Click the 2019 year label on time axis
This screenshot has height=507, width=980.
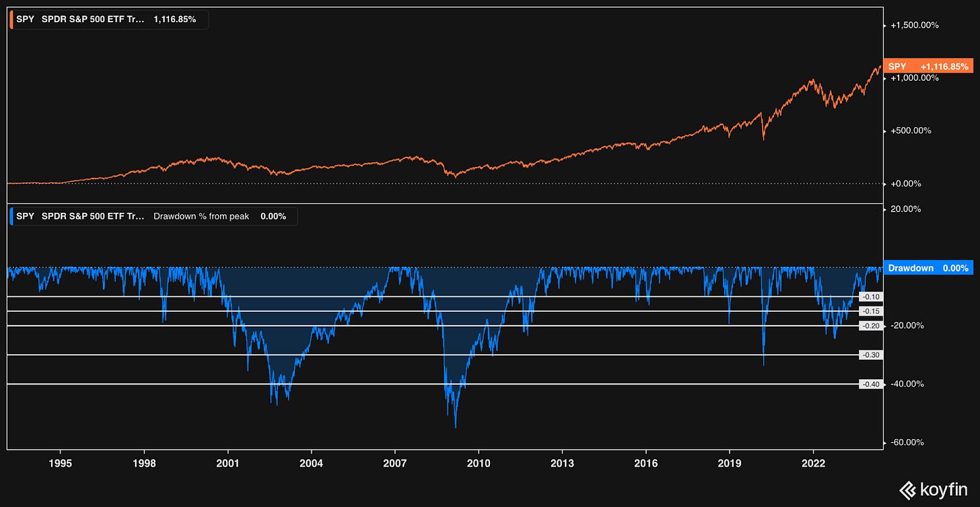coord(729,463)
